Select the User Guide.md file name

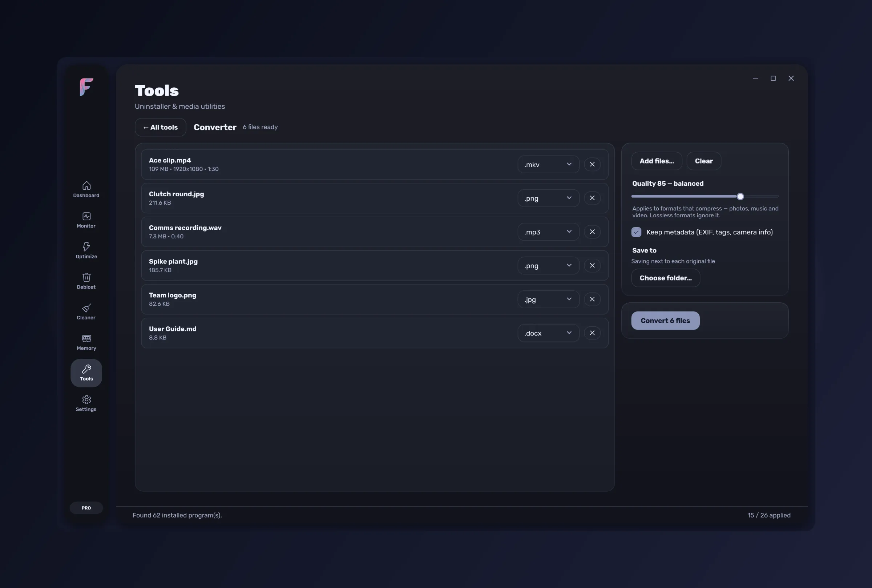click(173, 329)
